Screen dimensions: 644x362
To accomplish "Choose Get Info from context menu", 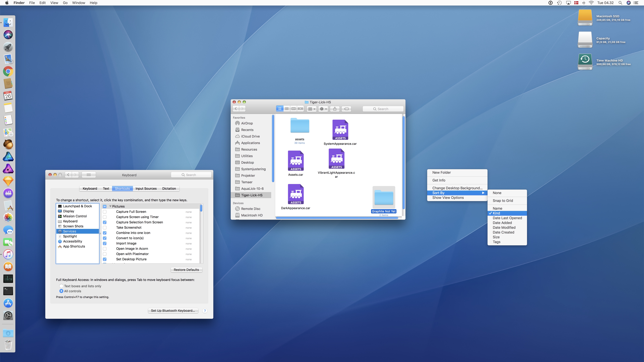I will coord(457,180).
